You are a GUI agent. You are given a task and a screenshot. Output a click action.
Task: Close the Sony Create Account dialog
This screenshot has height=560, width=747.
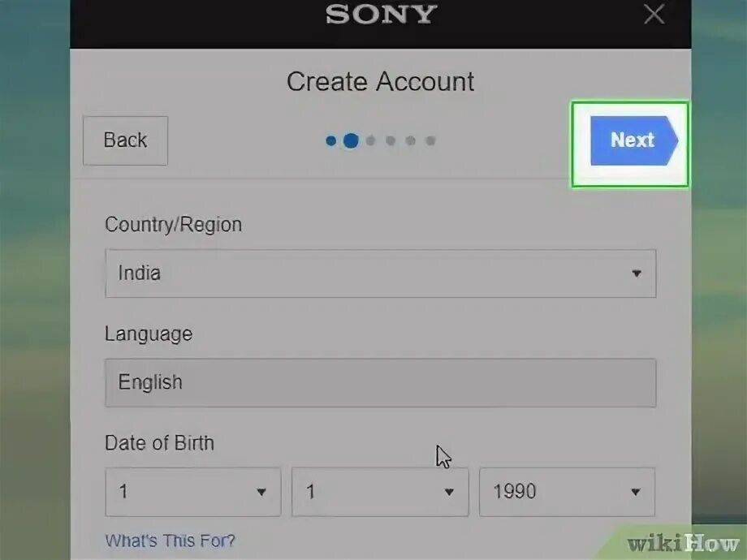click(x=654, y=15)
